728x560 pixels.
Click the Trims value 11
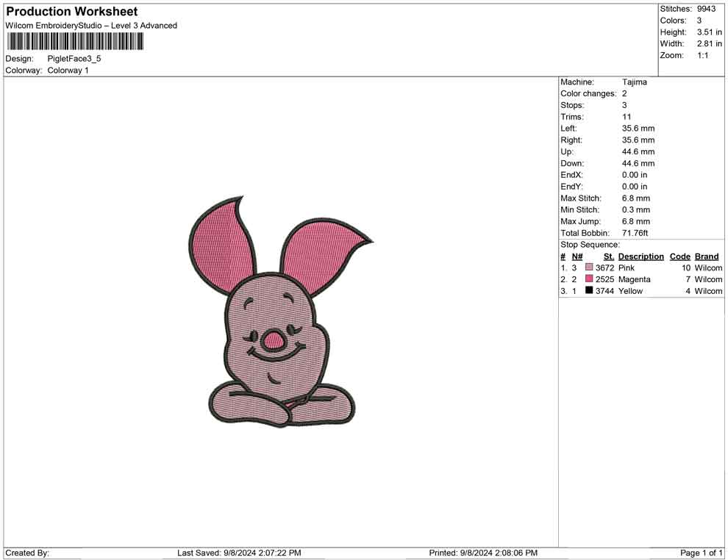[x=627, y=117]
